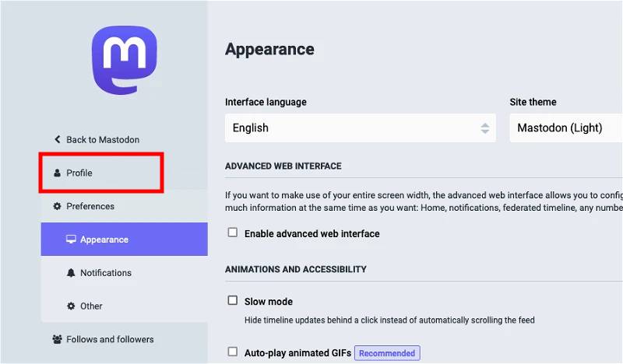Click the gear icon beside Other
623x364 pixels.
[71, 306]
